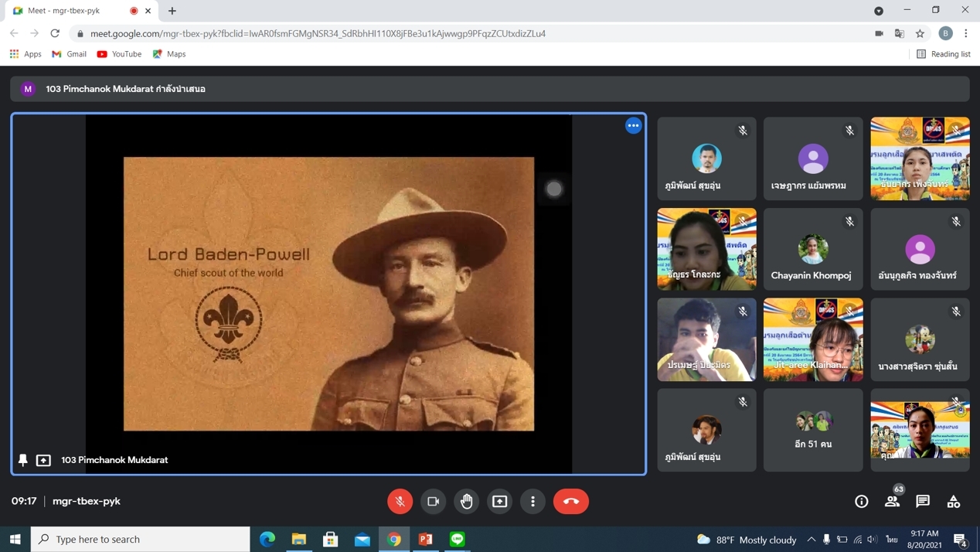
Task: Bookmark this page with the star icon
Action: click(920, 33)
